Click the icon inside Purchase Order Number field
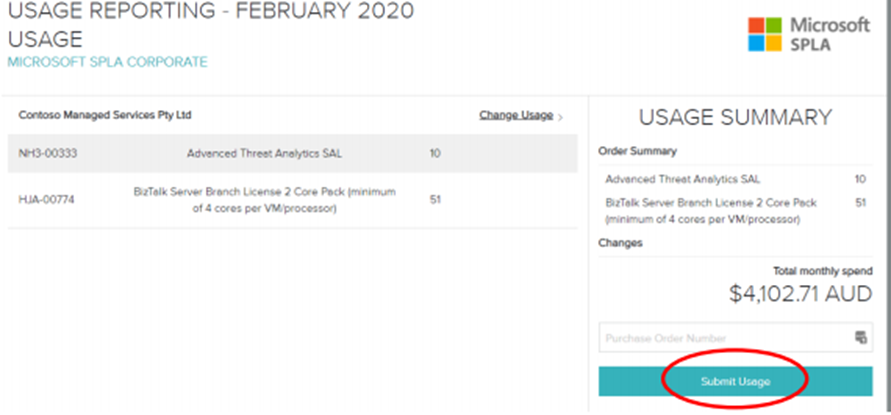Screen dimensions: 891x415 click(861, 337)
